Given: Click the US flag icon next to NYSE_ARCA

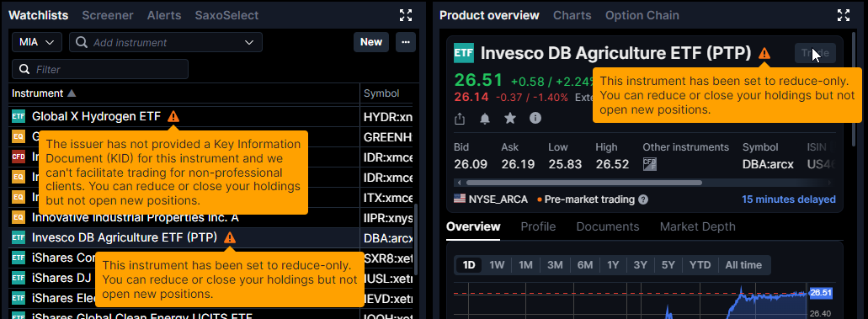Looking at the screenshot, I should click(460, 199).
